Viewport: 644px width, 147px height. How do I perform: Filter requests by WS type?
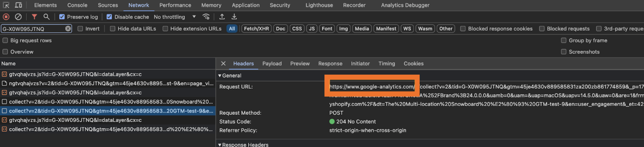coord(407,28)
